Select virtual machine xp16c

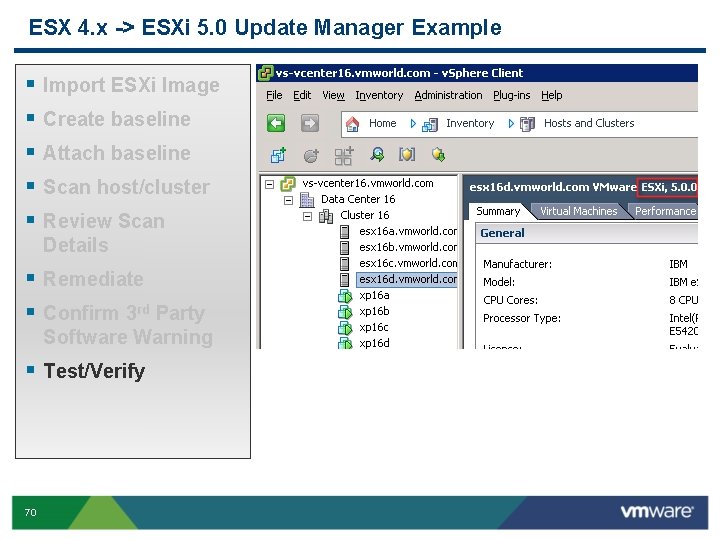374,328
